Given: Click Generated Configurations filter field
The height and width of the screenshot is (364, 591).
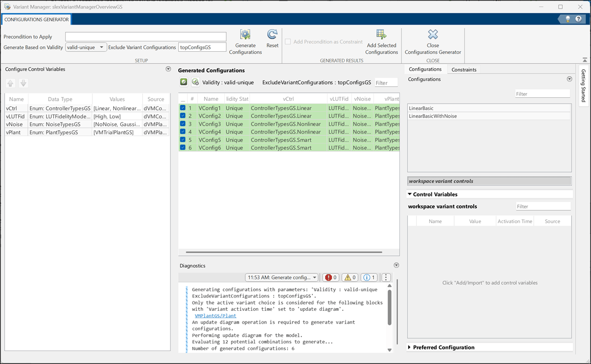Looking at the screenshot, I should pos(386,82).
